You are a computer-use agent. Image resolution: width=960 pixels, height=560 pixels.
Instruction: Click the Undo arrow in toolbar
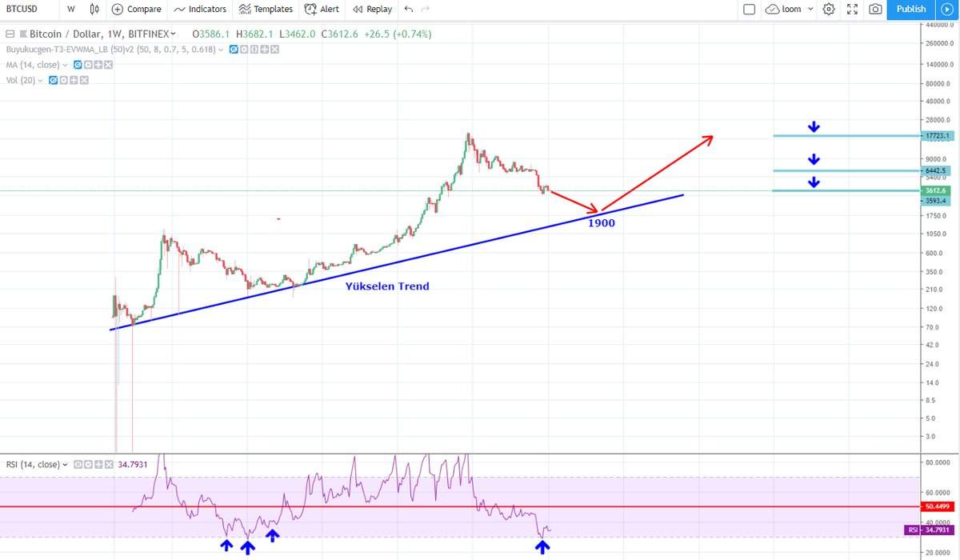point(409,10)
